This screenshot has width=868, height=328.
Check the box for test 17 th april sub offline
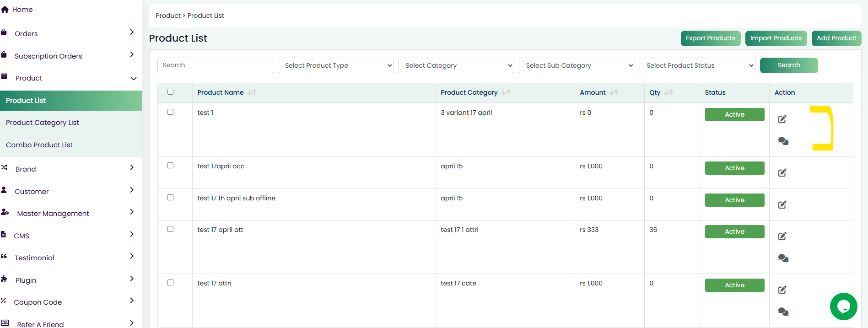click(171, 198)
